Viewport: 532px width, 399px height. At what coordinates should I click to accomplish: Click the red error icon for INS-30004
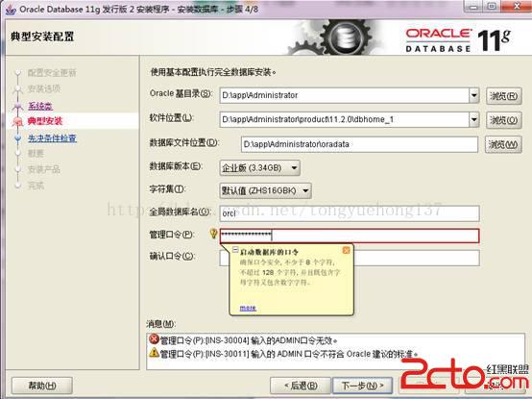click(154, 338)
